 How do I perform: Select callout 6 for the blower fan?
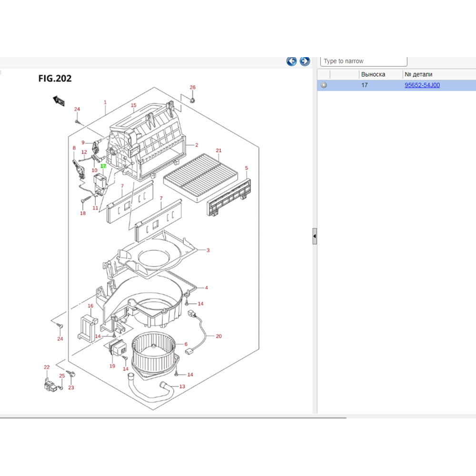[x=186, y=344]
